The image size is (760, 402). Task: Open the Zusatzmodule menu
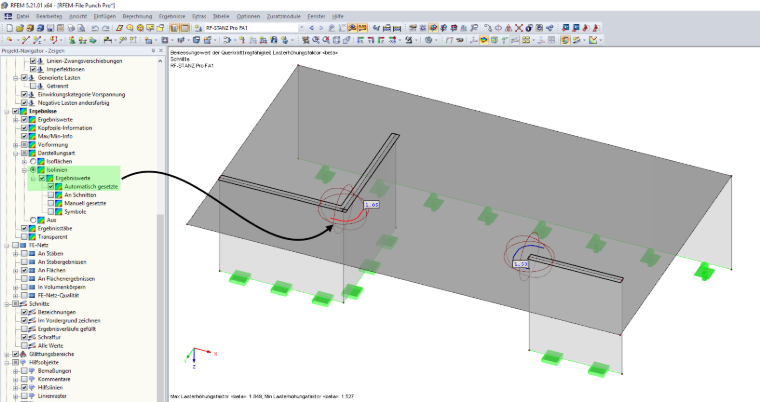284,16
